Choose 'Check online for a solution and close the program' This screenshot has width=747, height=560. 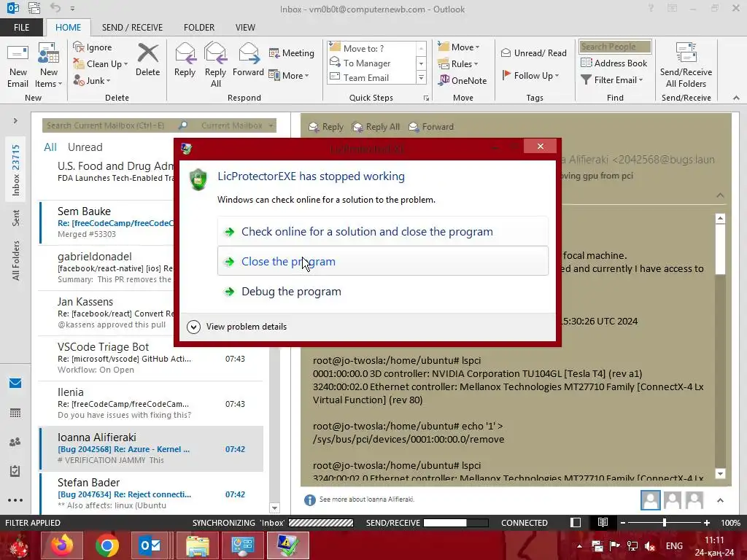pos(383,231)
